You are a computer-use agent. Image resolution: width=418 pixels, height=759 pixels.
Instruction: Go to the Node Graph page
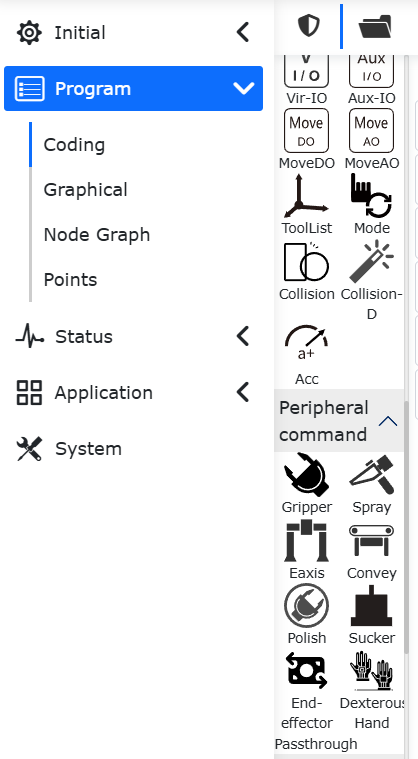(x=97, y=235)
